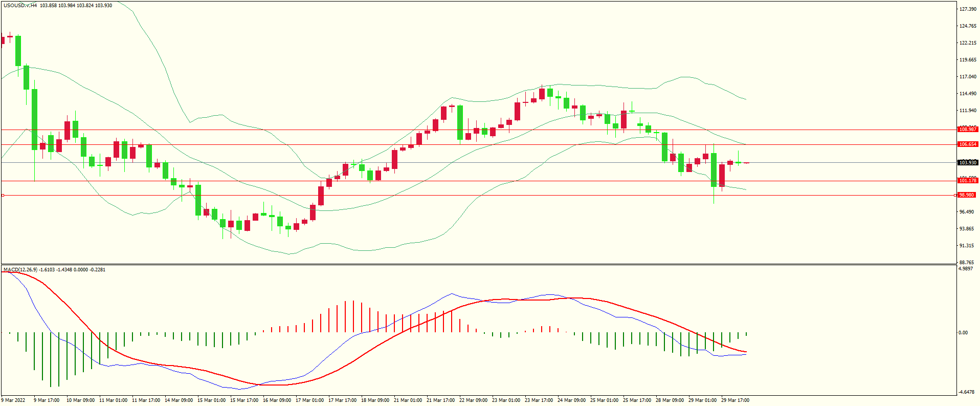Click the 29 Mar 01:00 time label
This screenshot has height=406, width=980.
(x=702, y=400)
